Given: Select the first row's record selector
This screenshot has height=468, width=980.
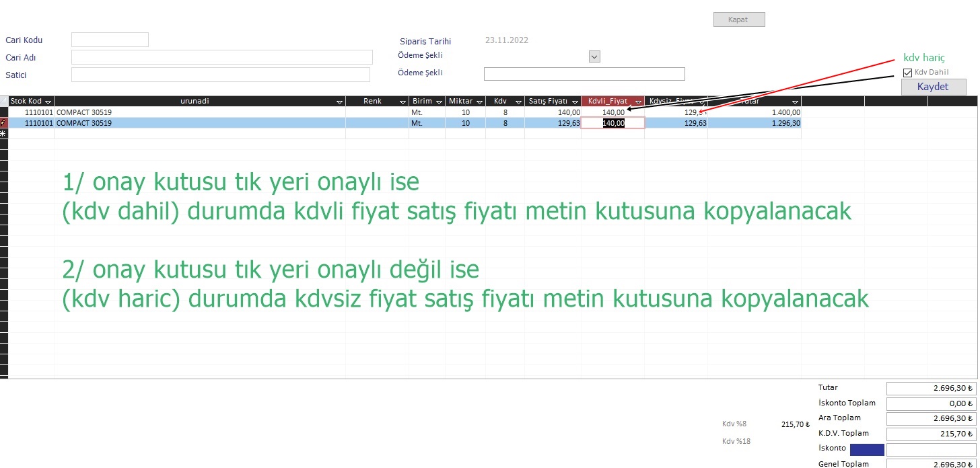Looking at the screenshot, I should click(4, 112).
